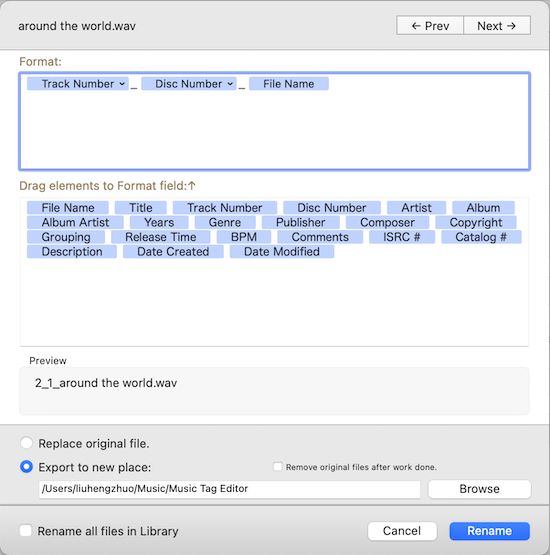Enable Remove original files after work done
The image size is (550, 555).
click(x=278, y=467)
